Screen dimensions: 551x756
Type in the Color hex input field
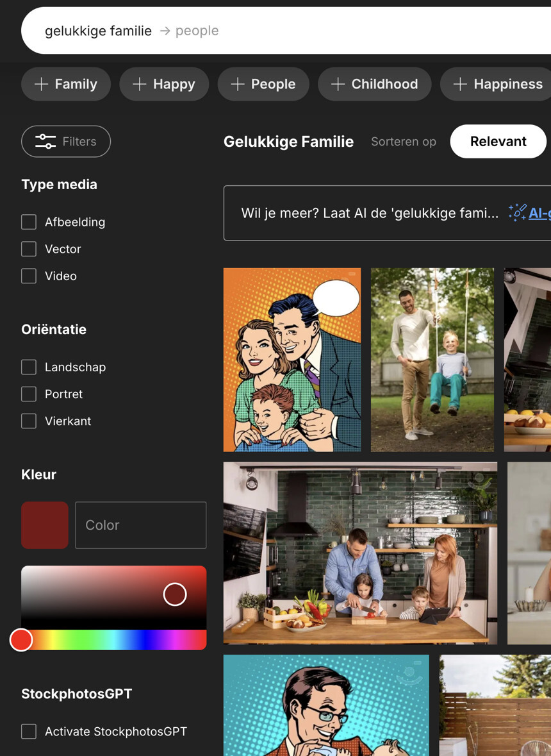click(141, 525)
